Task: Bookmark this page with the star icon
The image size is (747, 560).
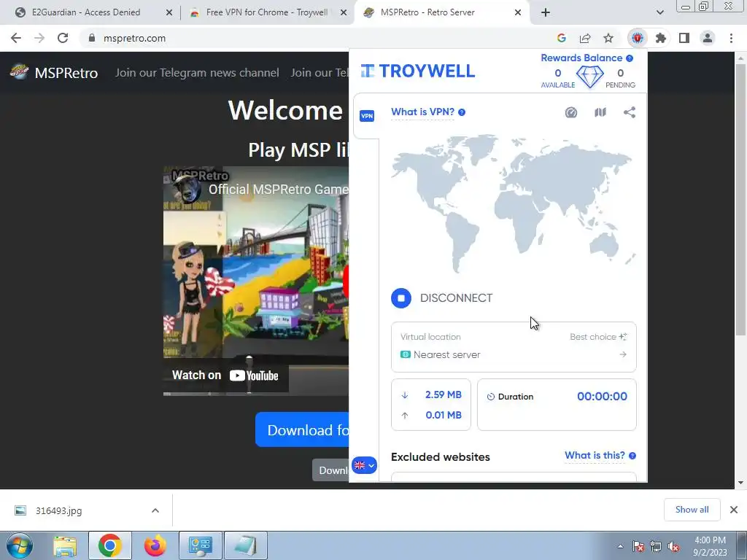Action: click(x=608, y=38)
